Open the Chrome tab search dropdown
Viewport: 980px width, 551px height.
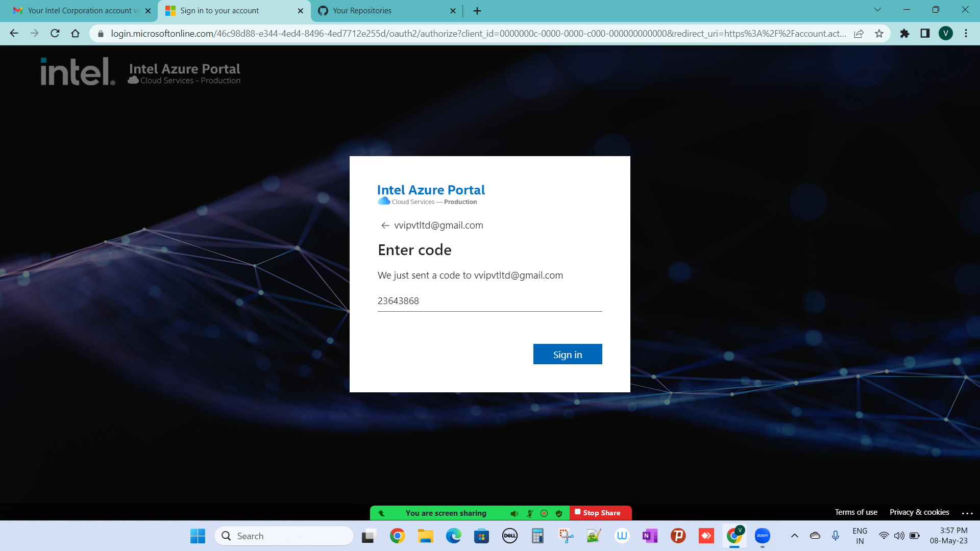click(877, 9)
